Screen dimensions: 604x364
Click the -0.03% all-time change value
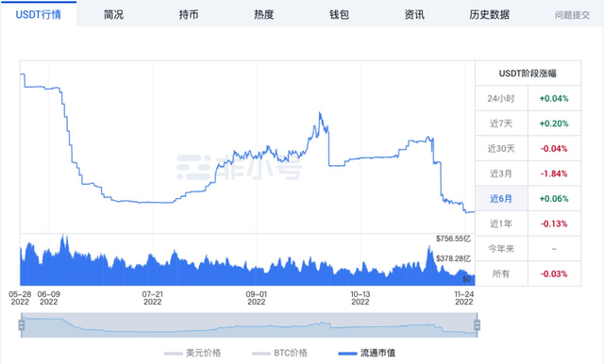click(554, 274)
